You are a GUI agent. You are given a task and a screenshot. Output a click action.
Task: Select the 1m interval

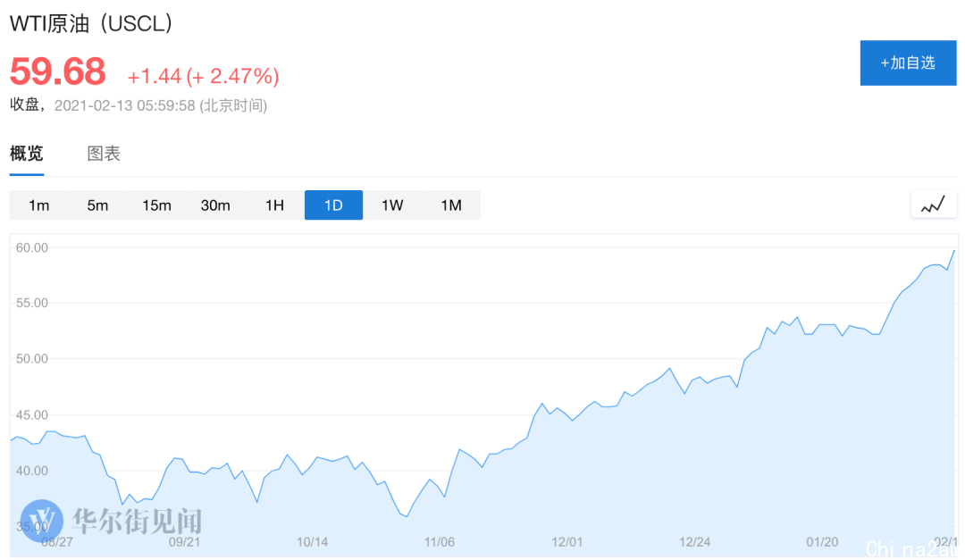coord(38,205)
